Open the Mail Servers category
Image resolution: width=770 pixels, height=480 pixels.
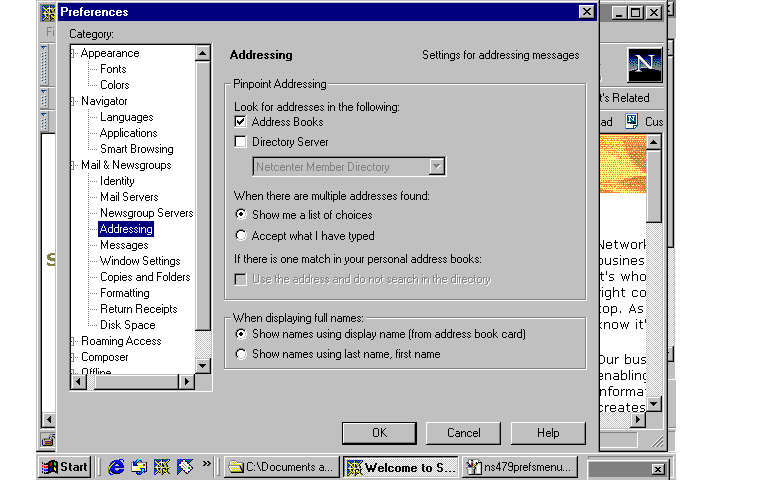click(129, 197)
